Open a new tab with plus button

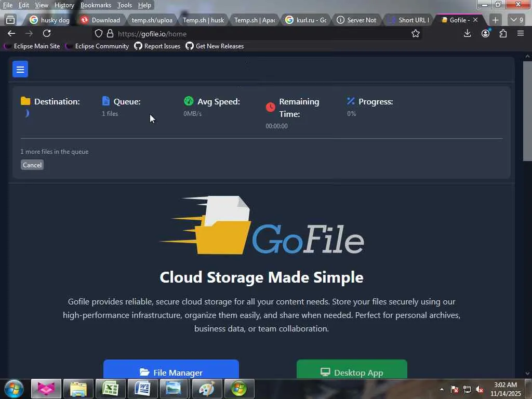point(495,20)
